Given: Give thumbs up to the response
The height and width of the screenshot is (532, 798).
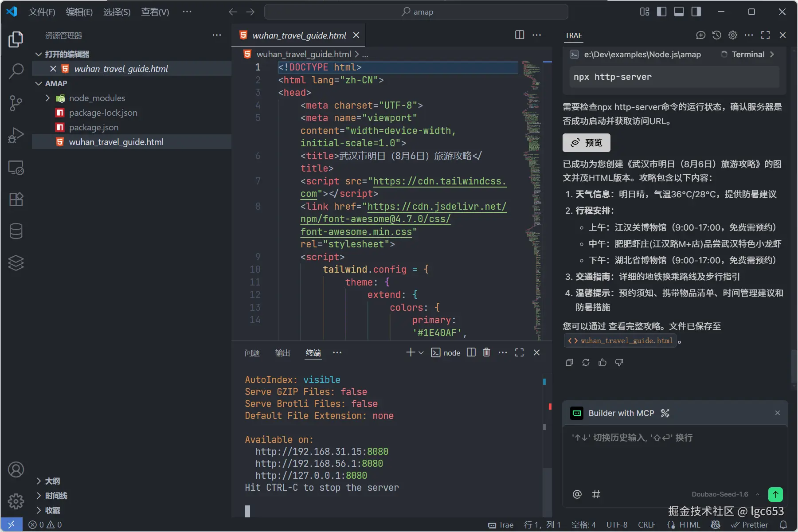Looking at the screenshot, I should point(602,363).
